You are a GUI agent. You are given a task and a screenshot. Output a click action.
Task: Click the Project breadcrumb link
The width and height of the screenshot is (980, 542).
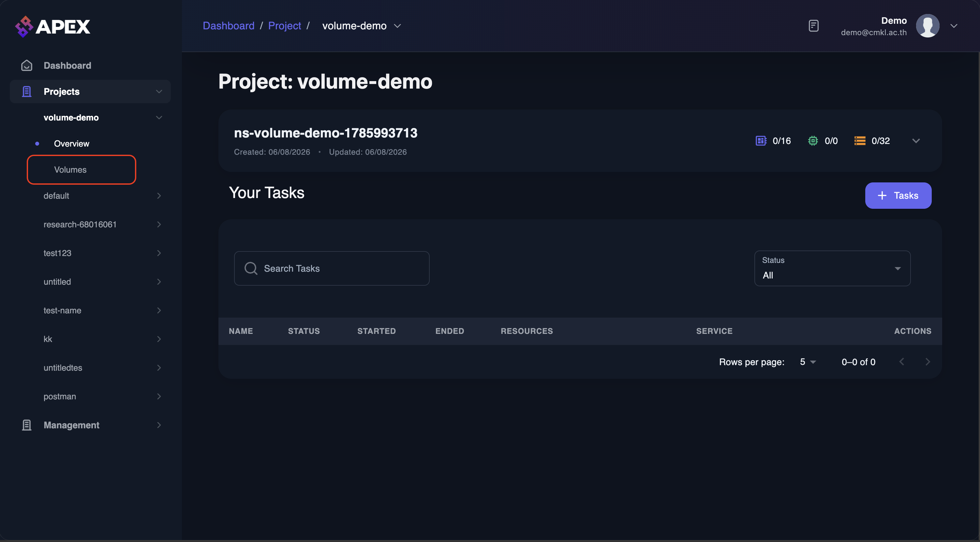point(285,26)
